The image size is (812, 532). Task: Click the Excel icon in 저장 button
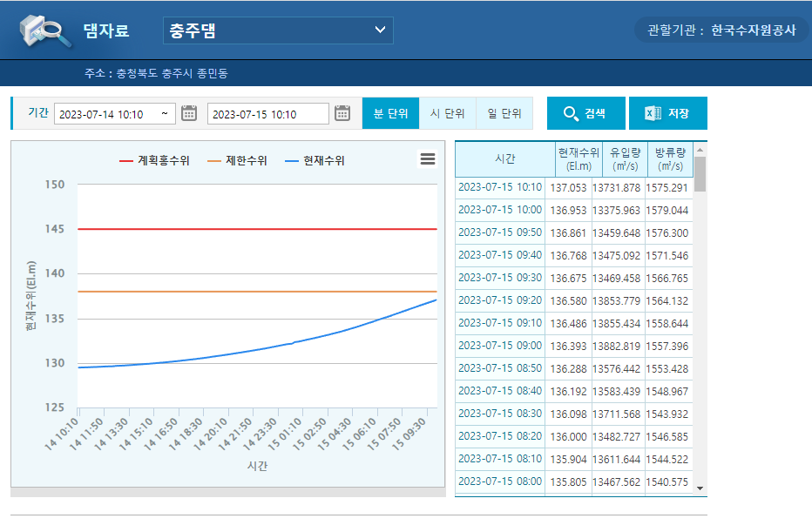coord(653,113)
